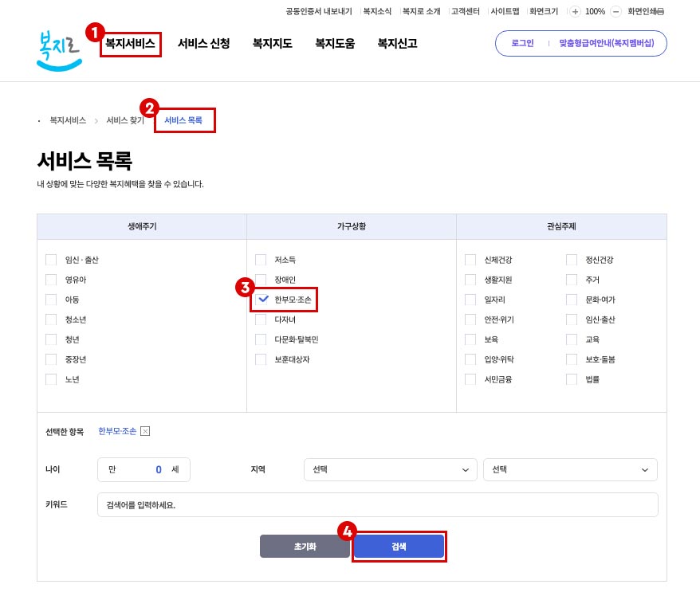Open the second region 선택 dropdown
Viewport: 700px width, 596px height.
pos(570,470)
